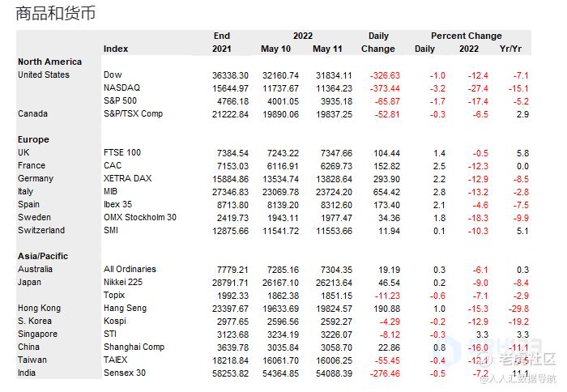Viewport: 567px width, 392px height.
Task: Click the 'FTSE 100' index name
Action: [x=122, y=152]
